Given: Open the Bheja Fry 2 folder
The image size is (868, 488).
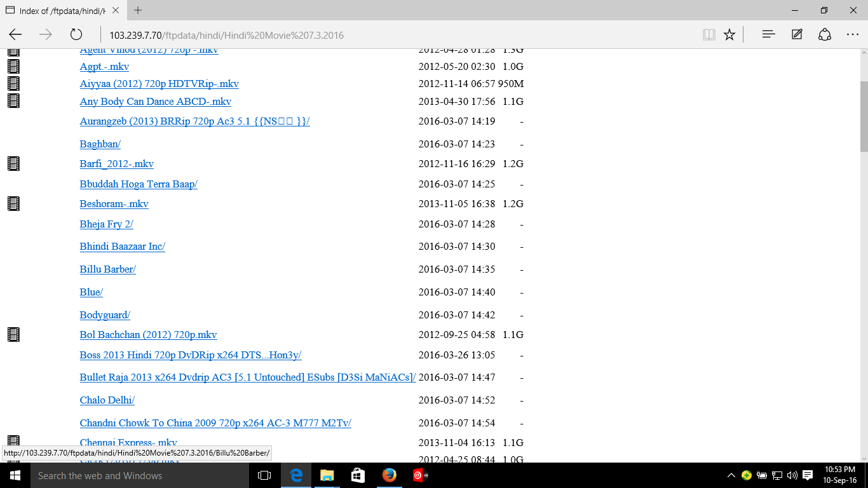Looking at the screenshot, I should click(x=106, y=224).
